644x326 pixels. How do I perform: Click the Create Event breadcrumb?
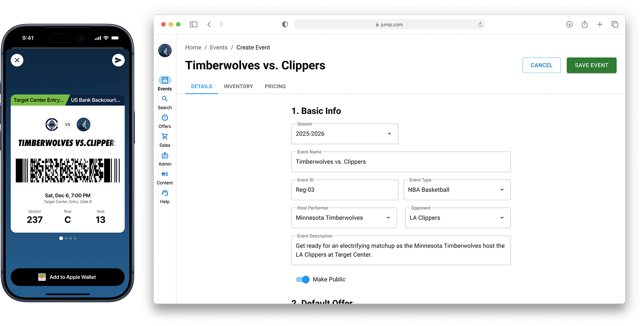[x=253, y=47]
